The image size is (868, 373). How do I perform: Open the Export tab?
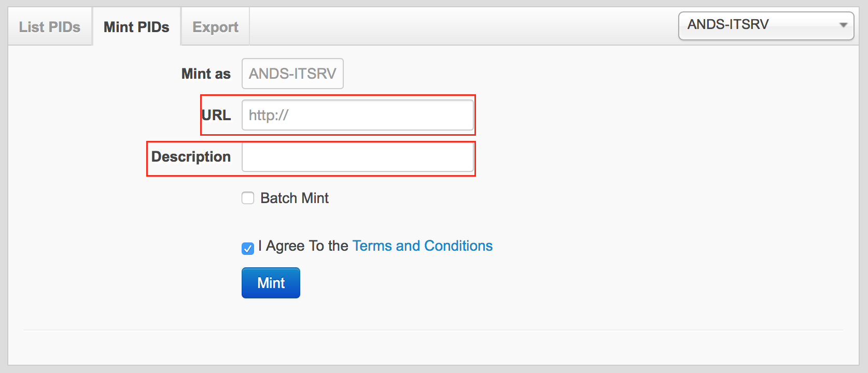pyautogui.click(x=215, y=27)
